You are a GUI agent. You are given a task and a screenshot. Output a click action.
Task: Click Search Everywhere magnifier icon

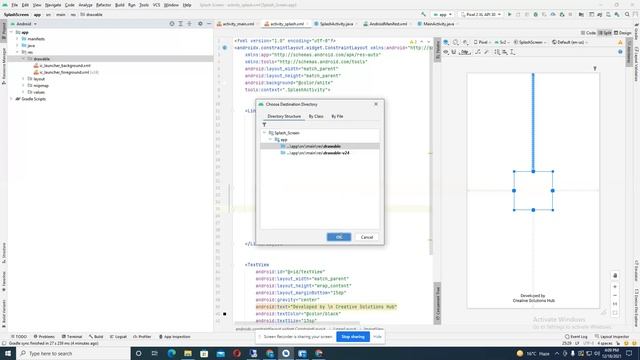coord(627,14)
